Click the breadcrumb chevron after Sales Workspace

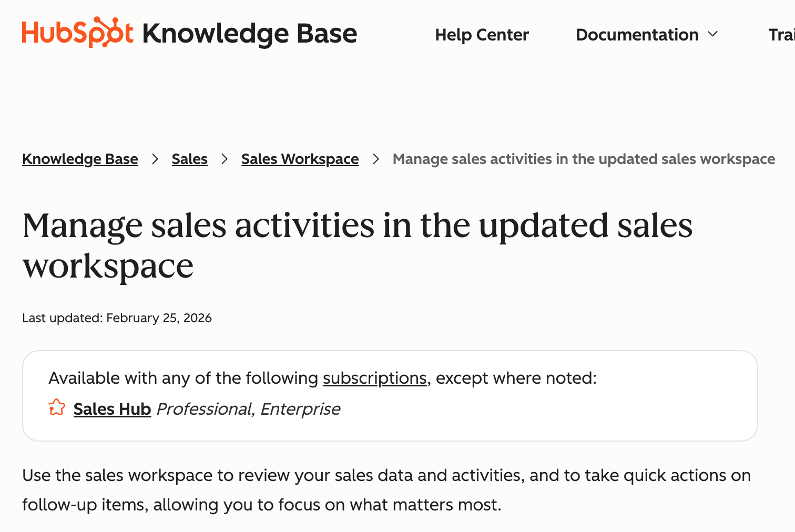pyautogui.click(x=376, y=159)
